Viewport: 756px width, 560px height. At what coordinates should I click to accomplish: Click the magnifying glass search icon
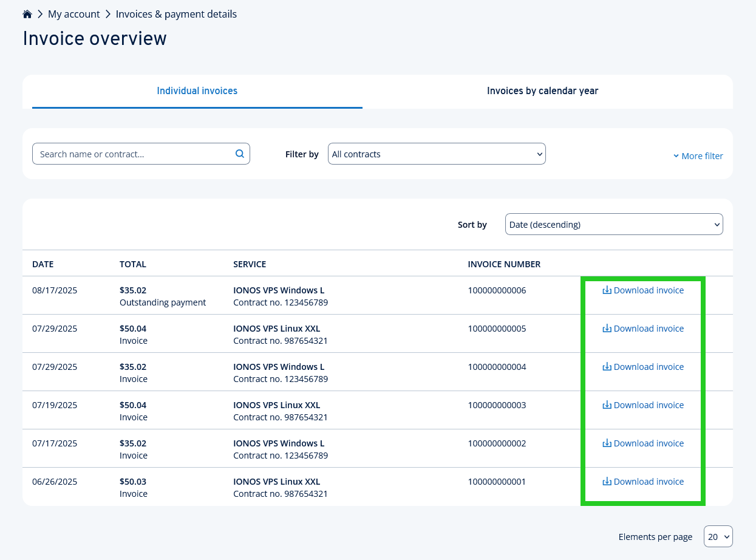239,154
